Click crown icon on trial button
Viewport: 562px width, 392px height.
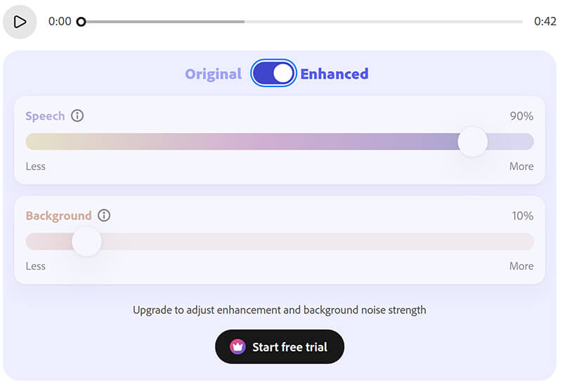237,347
